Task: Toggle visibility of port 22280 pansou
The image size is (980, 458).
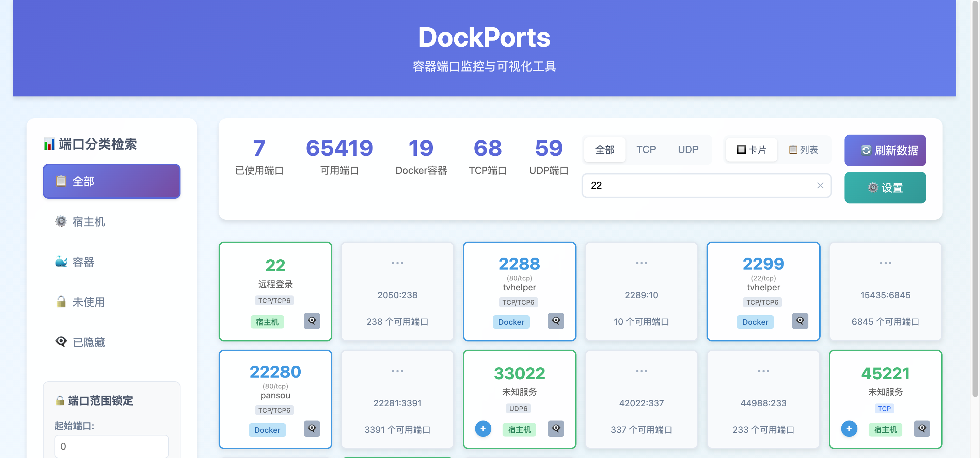Action: pyautogui.click(x=312, y=428)
